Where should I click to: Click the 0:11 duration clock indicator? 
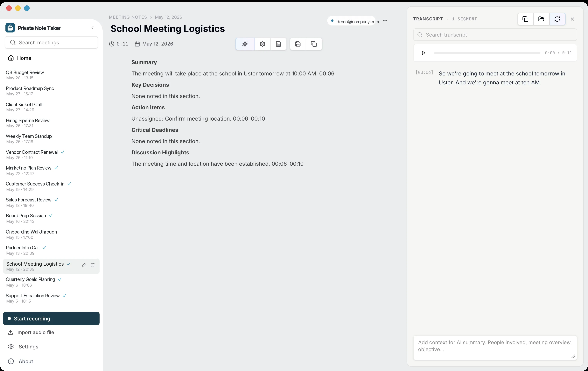(x=119, y=44)
